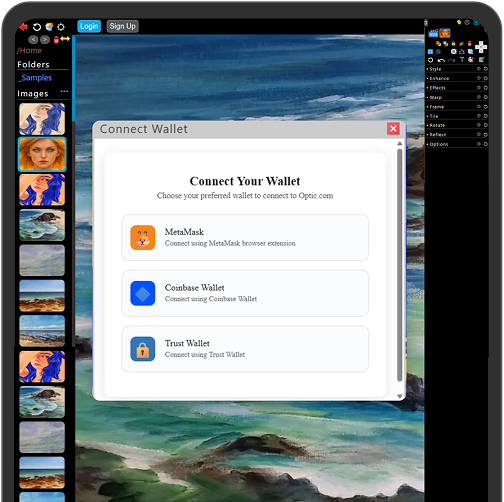Open the Images three-dot options menu
Viewport: 504px width, 502px height.
pos(64,91)
